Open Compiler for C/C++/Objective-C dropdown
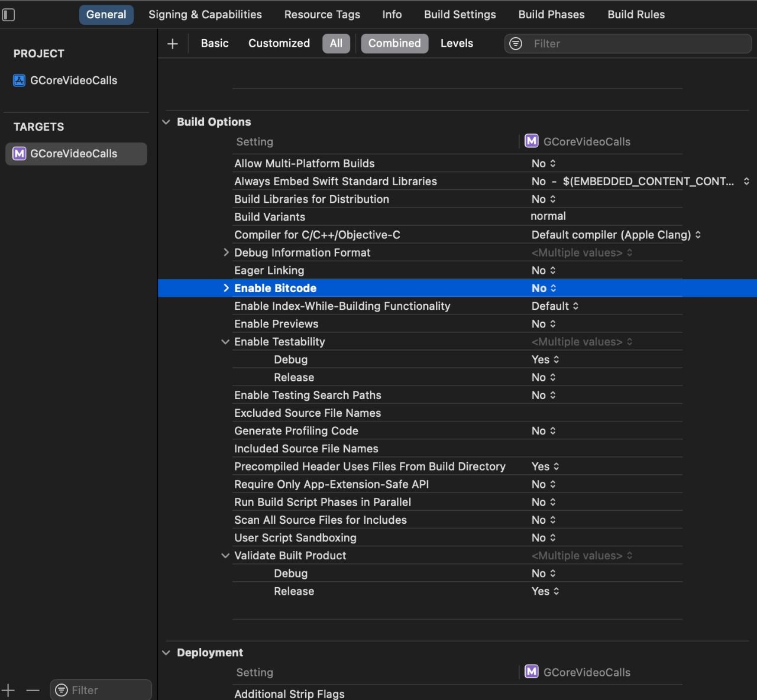This screenshot has width=757, height=700. (x=616, y=235)
